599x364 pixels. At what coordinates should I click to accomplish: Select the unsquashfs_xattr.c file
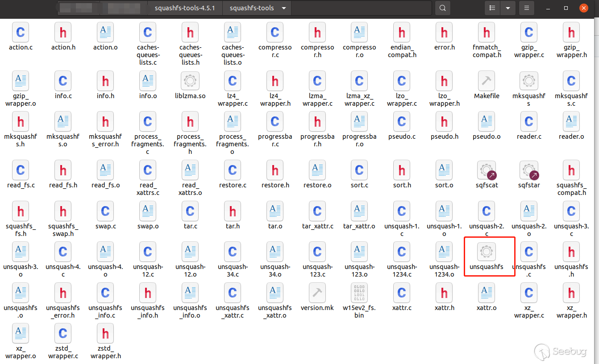(232, 293)
